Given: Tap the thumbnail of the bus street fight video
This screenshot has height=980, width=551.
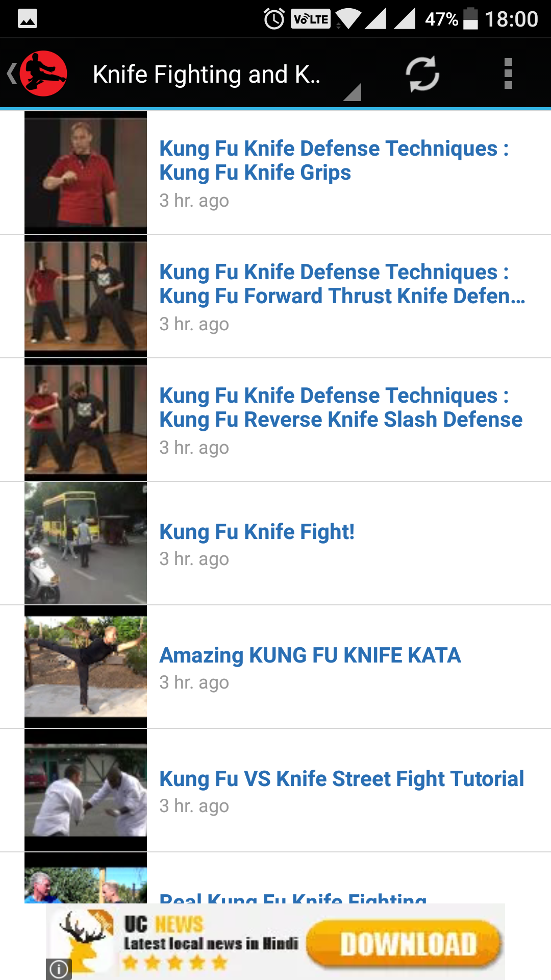Looking at the screenshot, I should pyautogui.click(x=86, y=543).
